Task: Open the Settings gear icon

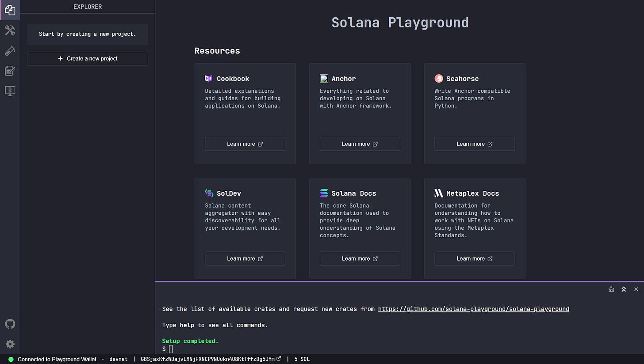Action: coord(10,344)
